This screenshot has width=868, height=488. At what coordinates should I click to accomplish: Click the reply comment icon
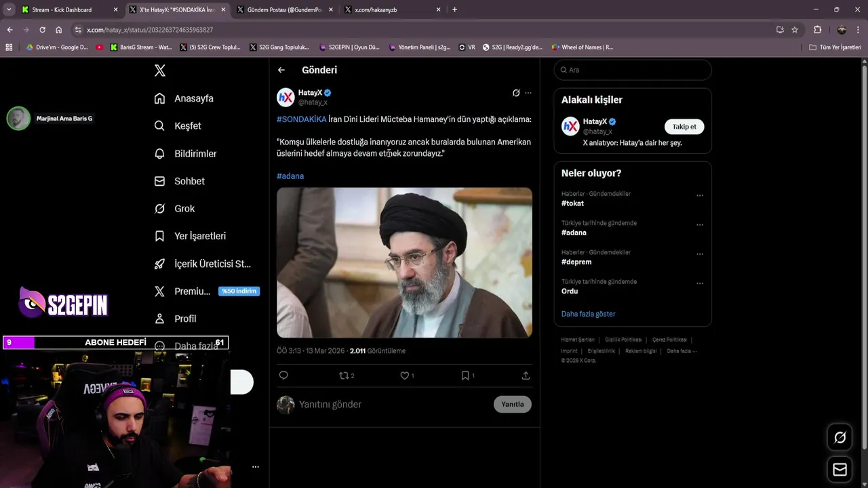click(x=283, y=375)
